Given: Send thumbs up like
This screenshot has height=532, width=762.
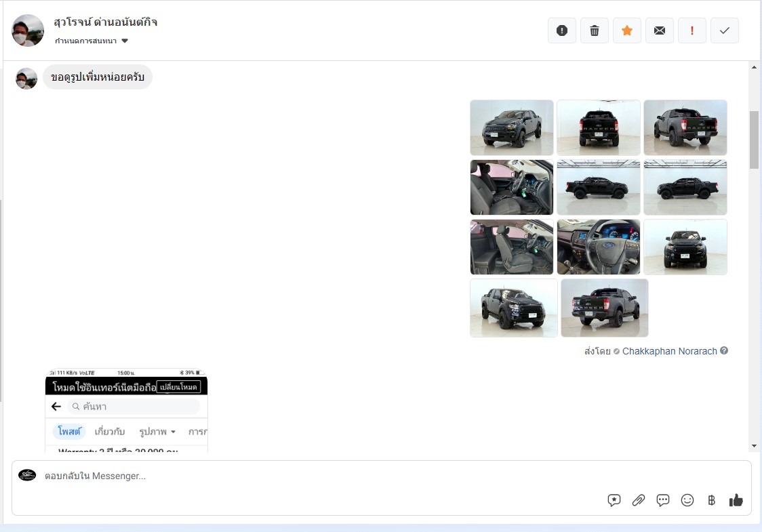Looking at the screenshot, I should pyautogui.click(x=736, y=500).
